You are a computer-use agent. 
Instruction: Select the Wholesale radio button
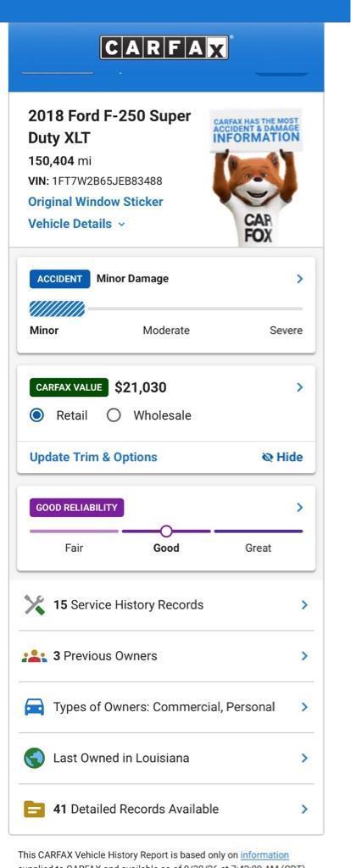(x=114, y=415)
